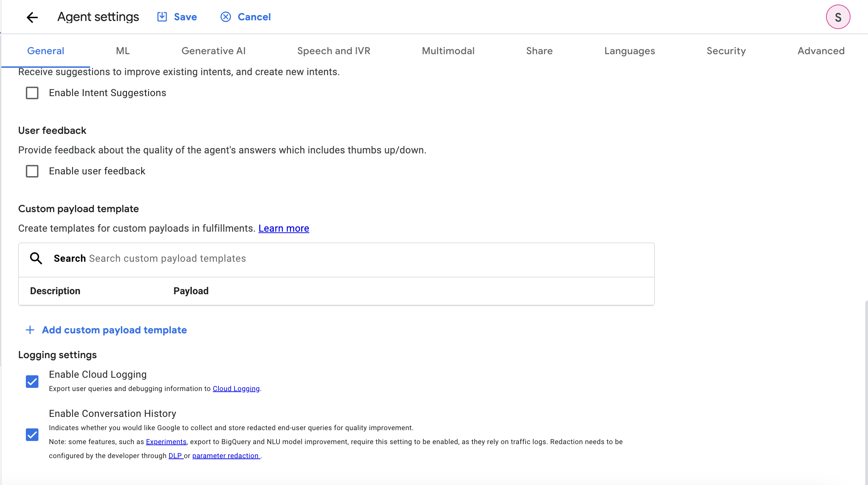Click the search magnifier in the payload templates box
This screenshot has width=868, height=485.
click(x=36, y=259)
